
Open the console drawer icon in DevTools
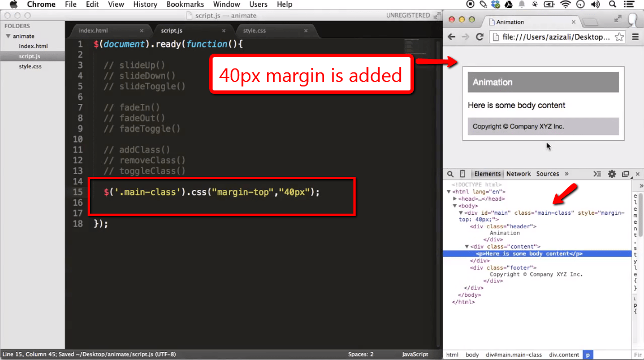coord(598,174)
